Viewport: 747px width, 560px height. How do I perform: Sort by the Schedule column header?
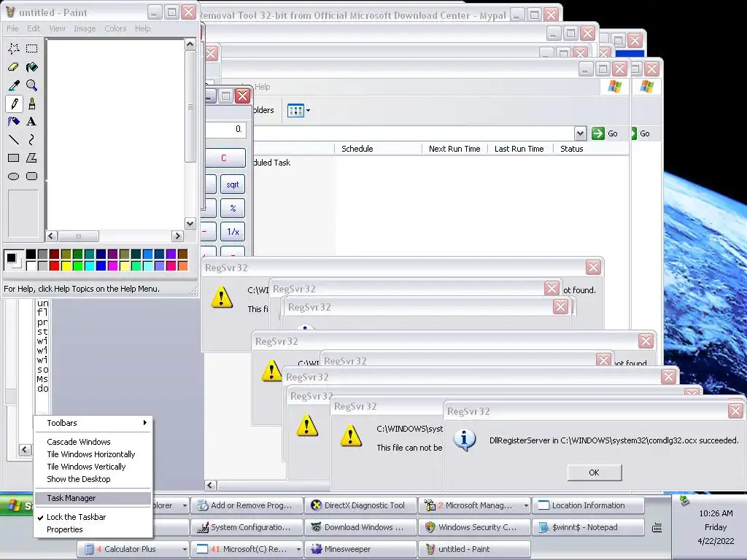click(x=379, y=149)
